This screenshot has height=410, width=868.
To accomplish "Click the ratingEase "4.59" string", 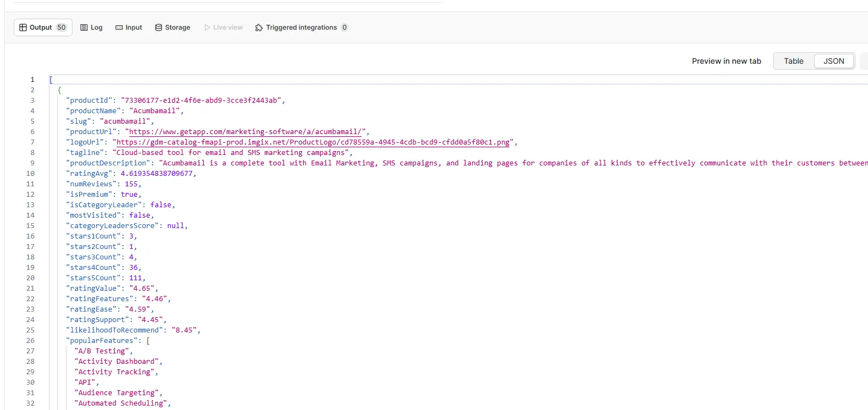I will point(138,309).
